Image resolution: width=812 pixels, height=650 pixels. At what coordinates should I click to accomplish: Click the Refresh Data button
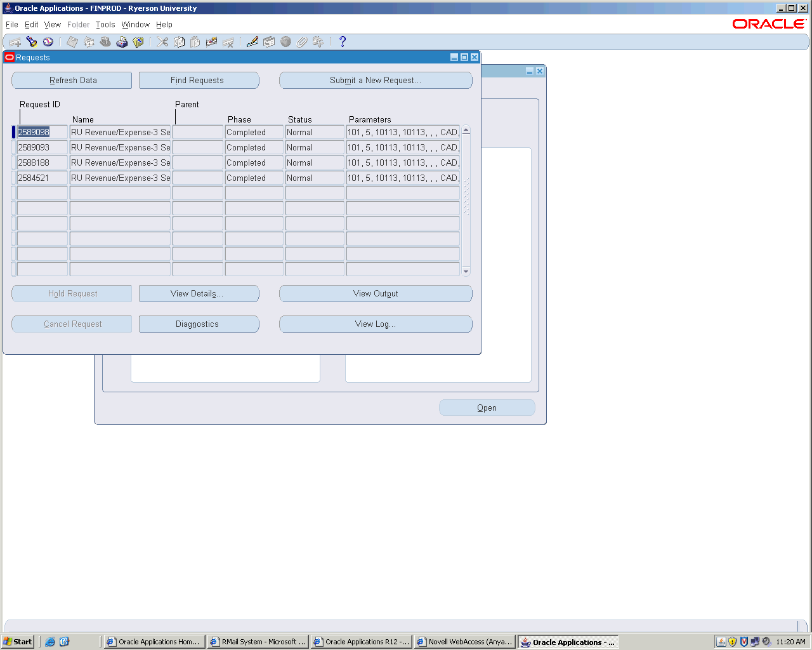72,81
